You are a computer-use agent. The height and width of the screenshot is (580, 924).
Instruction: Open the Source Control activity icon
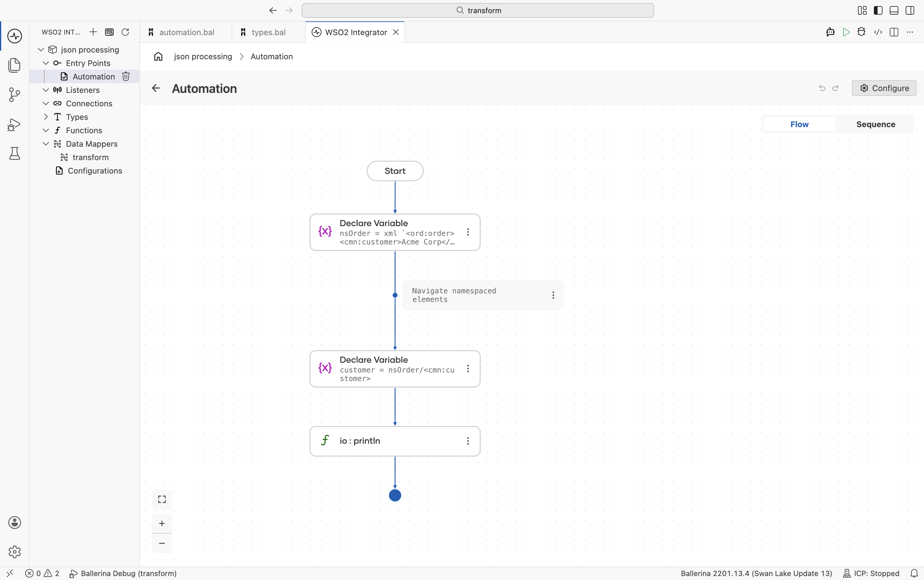[15, 95]
